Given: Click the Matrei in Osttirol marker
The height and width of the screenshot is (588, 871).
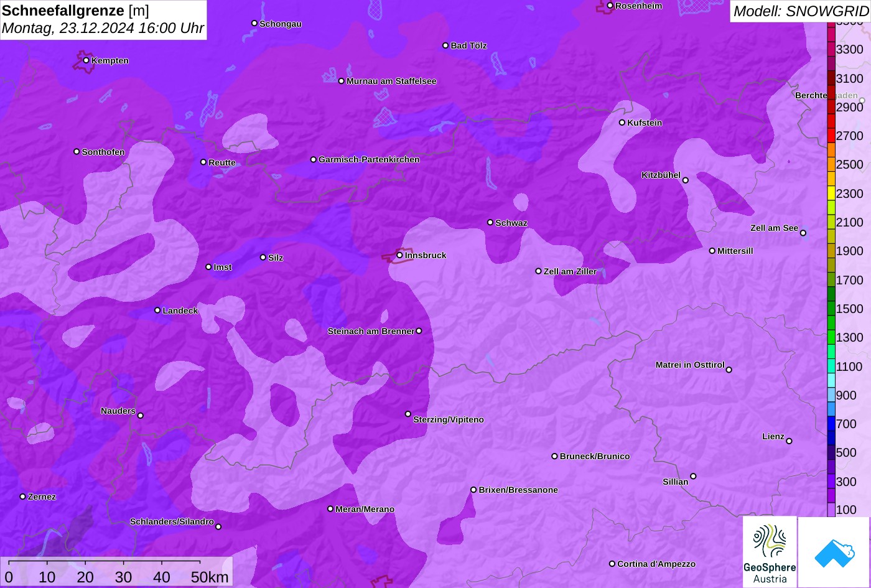Looking at the screenshot, I should [x=729, y=370].
